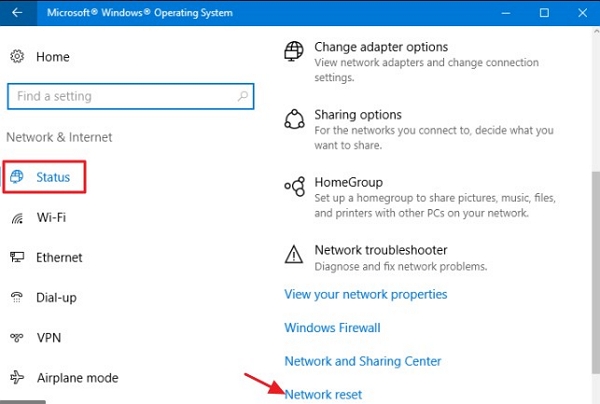Viewport: 600px width, 404px height.
Task: Click the Airplane mode plane icon
Action: pyautogui.click(x=17, y=377)
